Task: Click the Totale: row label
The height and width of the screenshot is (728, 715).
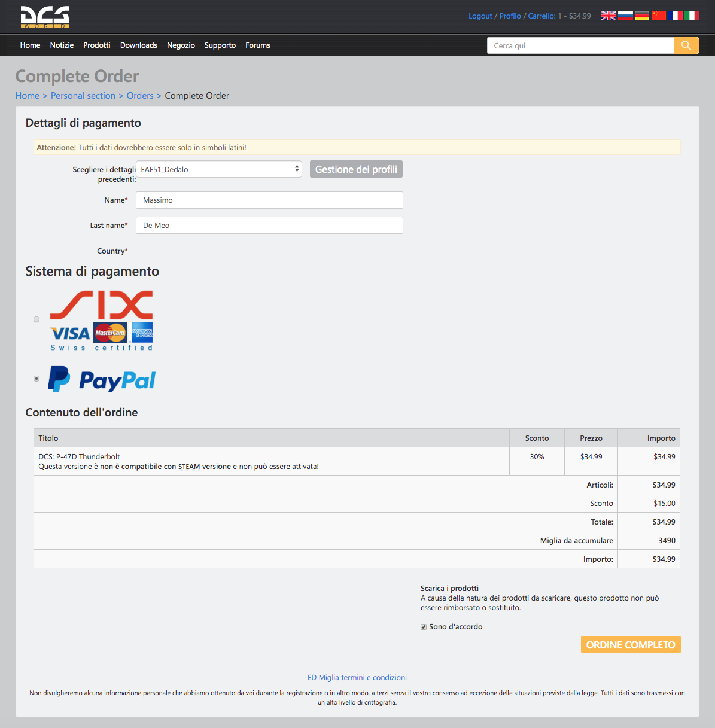Action: click(x=602, y=522)
